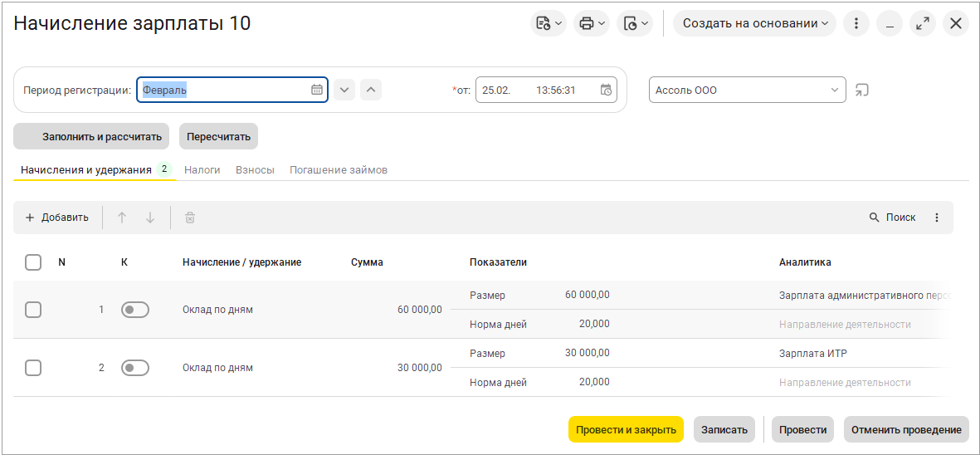Image resolution: width=980 pixels, height=455 pixels.
Task: Toggle the K switch in row 2
Action: [134, 368]
